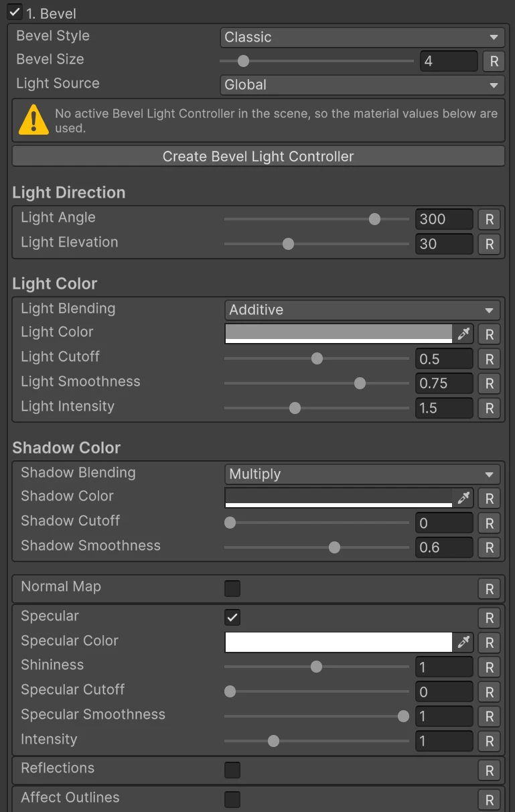Reset Specular Color with its R button

point(490,644)
